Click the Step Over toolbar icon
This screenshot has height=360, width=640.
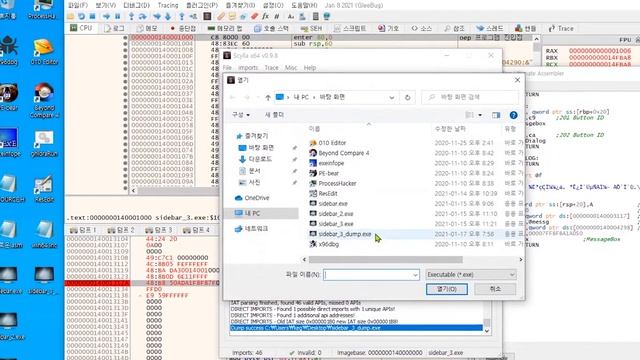pos(142,16)
